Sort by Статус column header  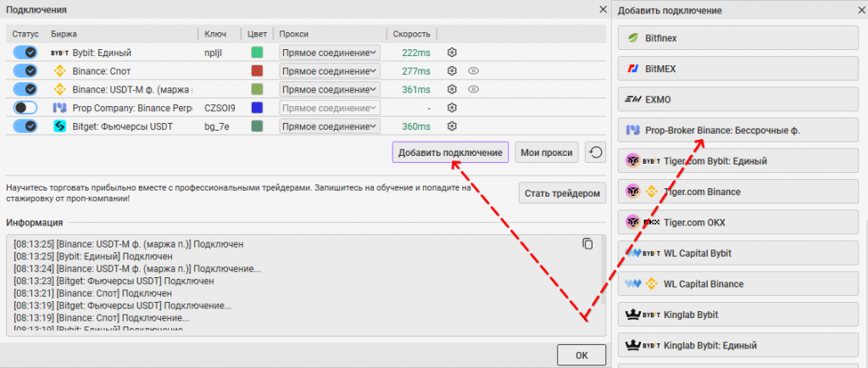tap(25, 34)
